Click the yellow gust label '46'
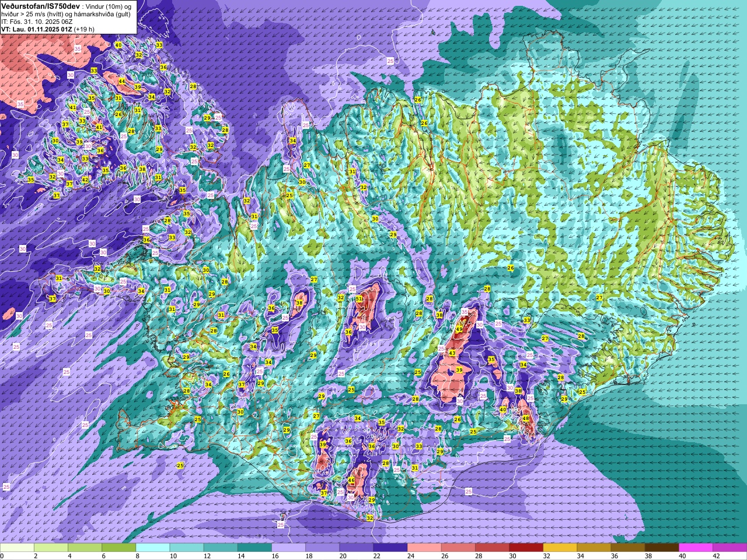Screen dimensions: 747x560 [x=351, y=480]
